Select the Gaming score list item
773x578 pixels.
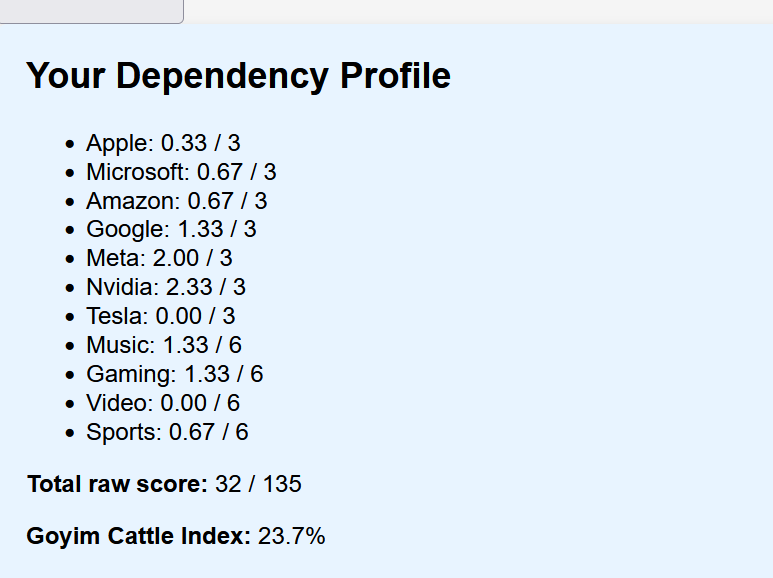click(174, 375)
